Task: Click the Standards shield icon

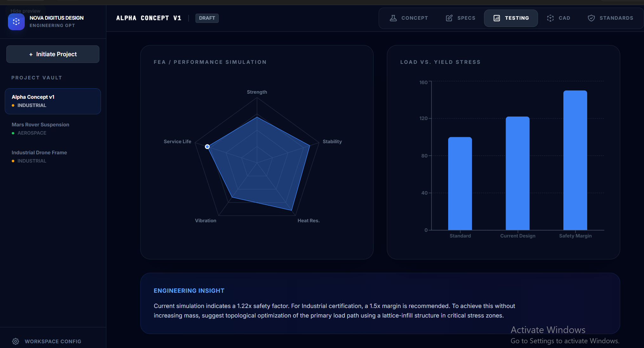Action: click(x=591, y=18)
